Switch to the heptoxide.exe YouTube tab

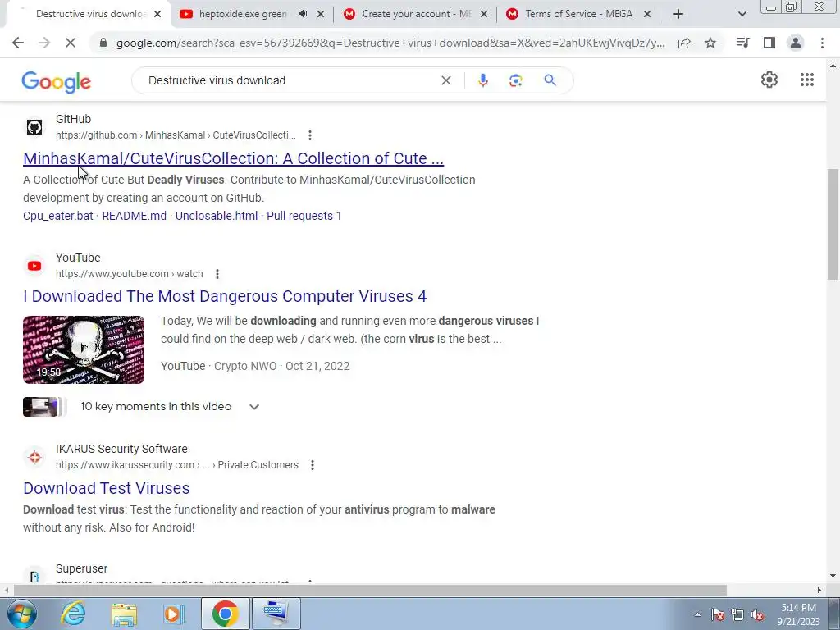tap(241, 14)
